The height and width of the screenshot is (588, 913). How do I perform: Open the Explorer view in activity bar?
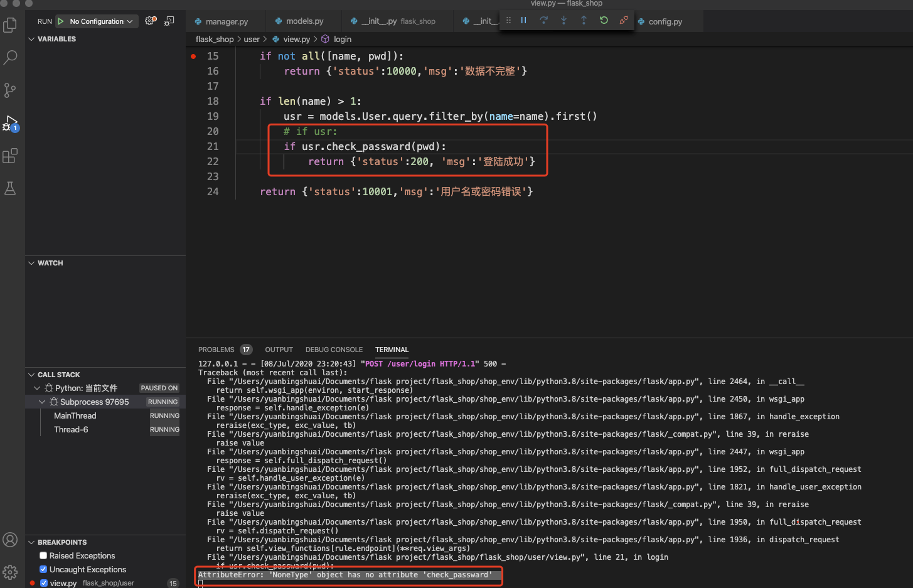coord(10,25)
